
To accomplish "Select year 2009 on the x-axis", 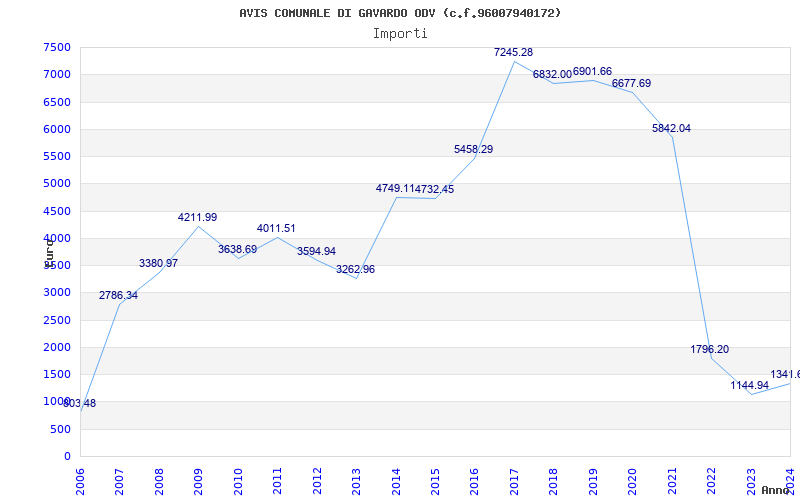I will 198,481.
